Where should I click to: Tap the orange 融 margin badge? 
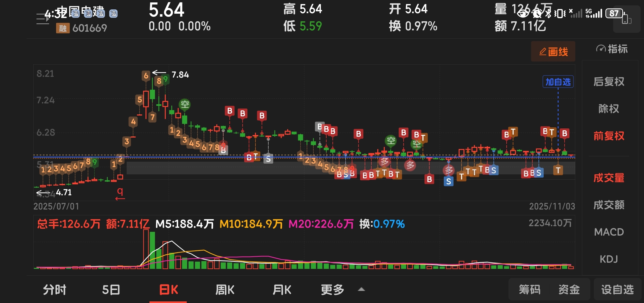pyautogui.click(x=63, y=28)
